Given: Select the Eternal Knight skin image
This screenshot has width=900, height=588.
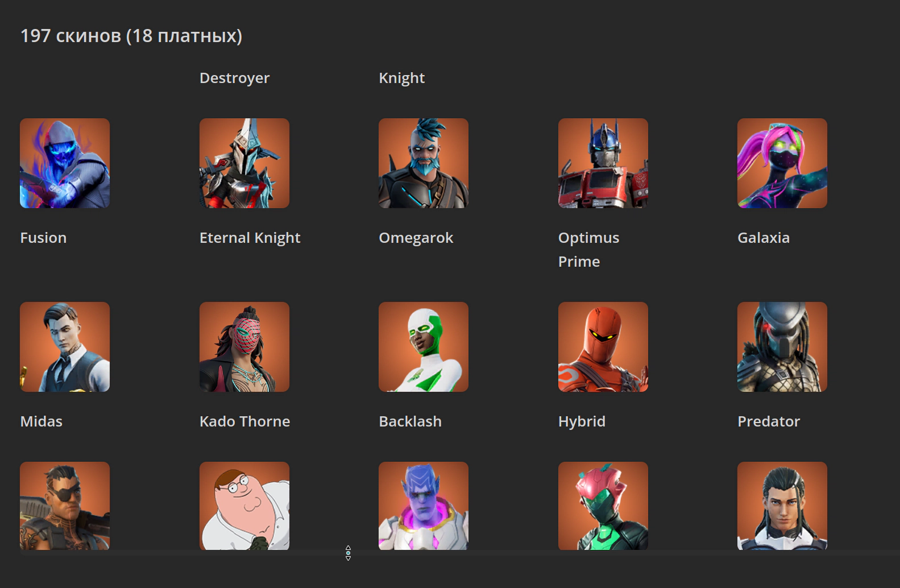Looking at the screenshot, I should click(244, 163).
